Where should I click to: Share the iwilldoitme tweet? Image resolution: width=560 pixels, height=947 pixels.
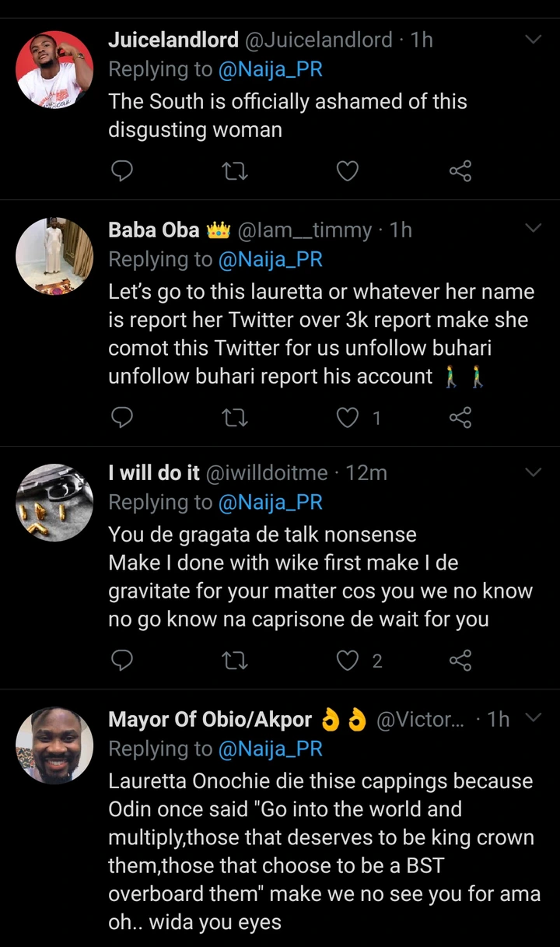tap(460, 661)
